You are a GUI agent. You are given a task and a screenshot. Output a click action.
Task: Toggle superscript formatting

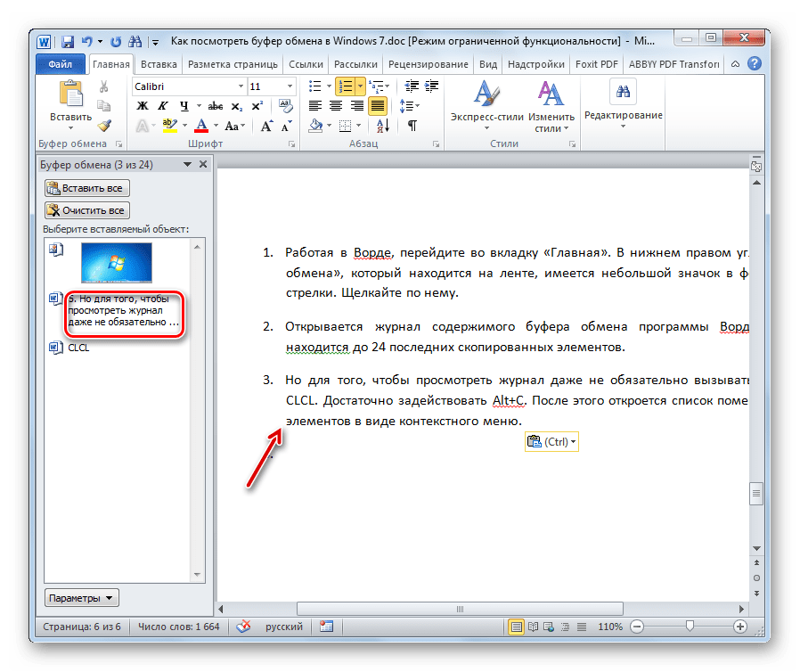(257, 106)
